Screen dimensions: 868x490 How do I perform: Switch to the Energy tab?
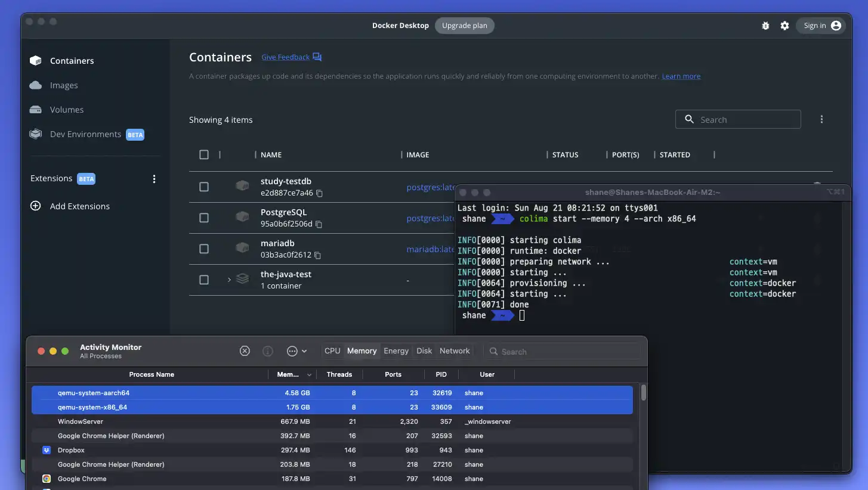(x=396, y=351)
